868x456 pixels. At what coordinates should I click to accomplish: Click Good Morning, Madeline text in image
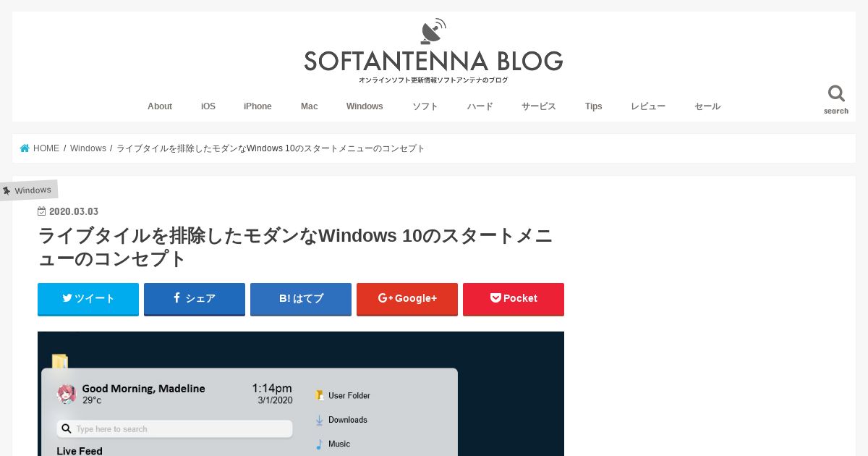[144, 389]
